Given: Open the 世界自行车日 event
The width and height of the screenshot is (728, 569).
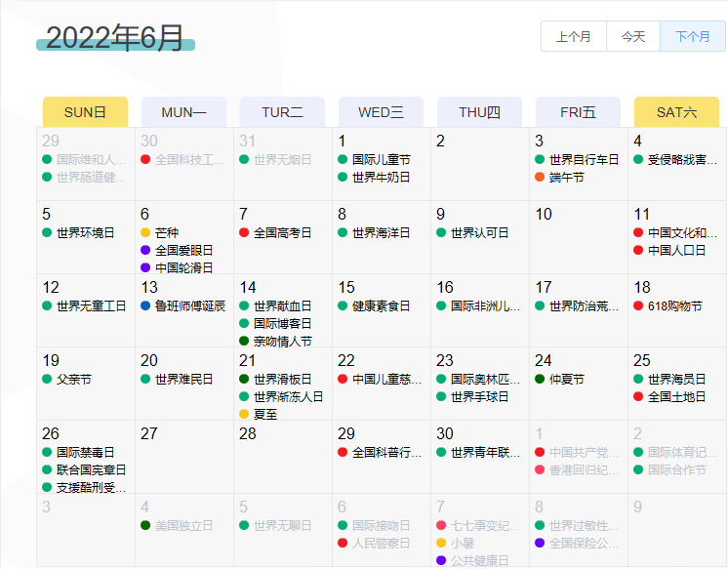Looking at the screenshot, I should pyautogui.click(x=577, y=160).
